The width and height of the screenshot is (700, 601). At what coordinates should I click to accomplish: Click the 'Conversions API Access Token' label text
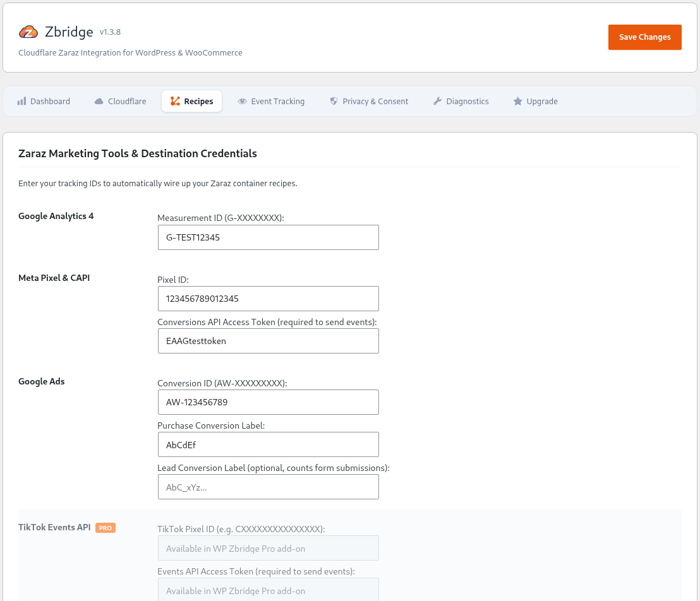point(267,322)
